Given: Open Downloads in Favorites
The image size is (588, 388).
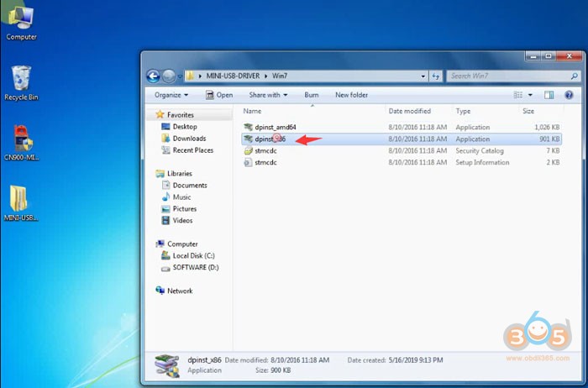Looking at the screenshot, I should [189, 139].
